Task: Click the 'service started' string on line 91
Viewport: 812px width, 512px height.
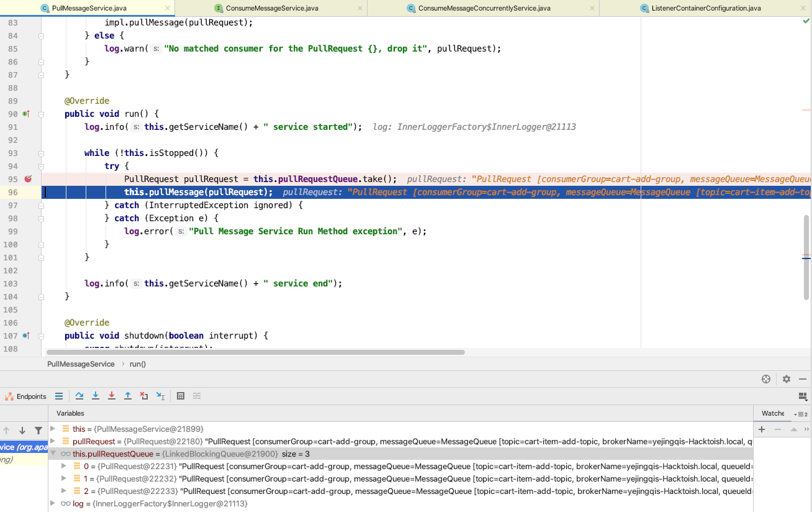Action: click(x=307, y=127)
